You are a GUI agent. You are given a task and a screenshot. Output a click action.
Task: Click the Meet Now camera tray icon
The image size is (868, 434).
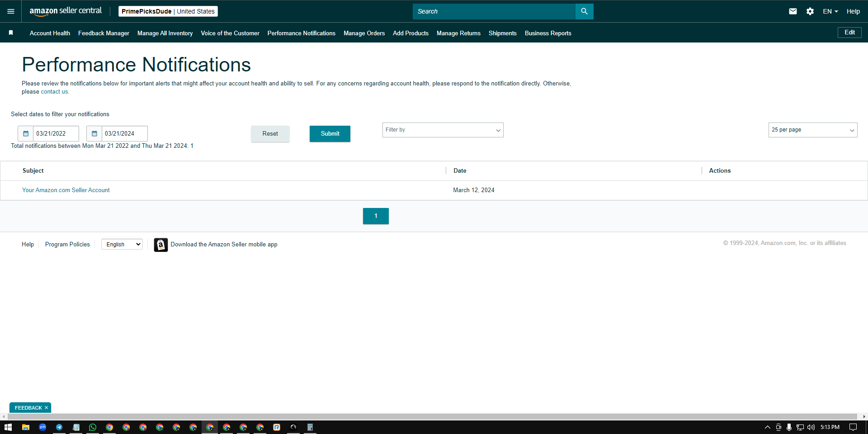tap(778, 427)
